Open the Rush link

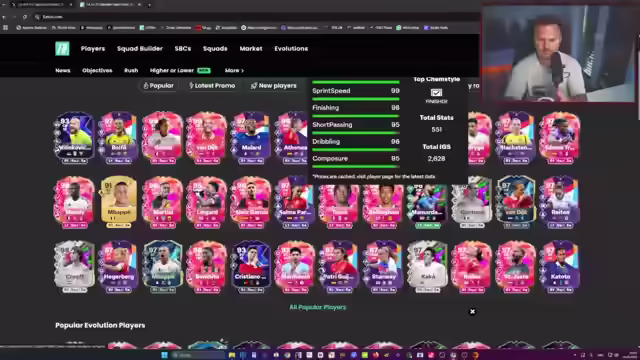(x=131, y=70)
